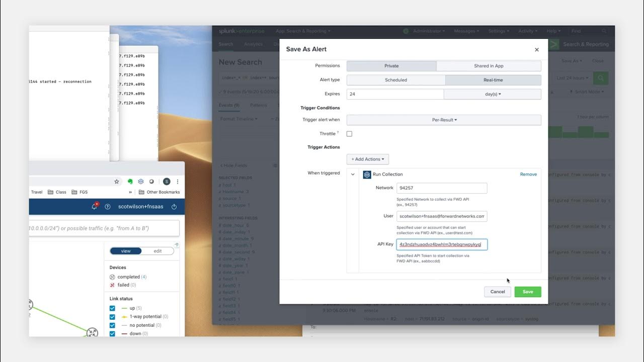Click the grey round extension icon

(x=151, y=182)
